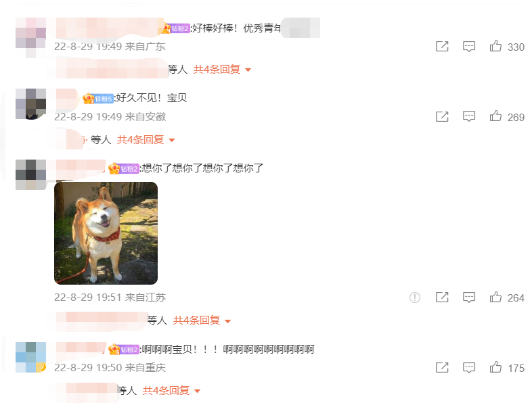Screen dimensions: 532x403
Task: Reply to the 好棒好棒 comment
Action: [x=469, y=47]
